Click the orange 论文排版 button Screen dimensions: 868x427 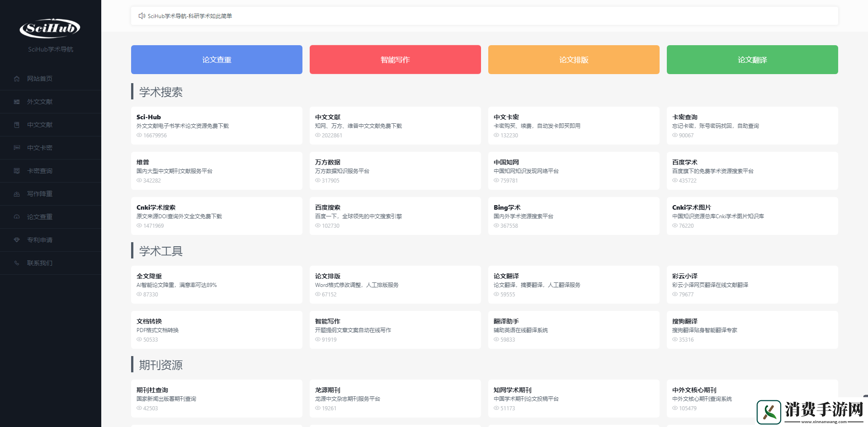point(574,60)
